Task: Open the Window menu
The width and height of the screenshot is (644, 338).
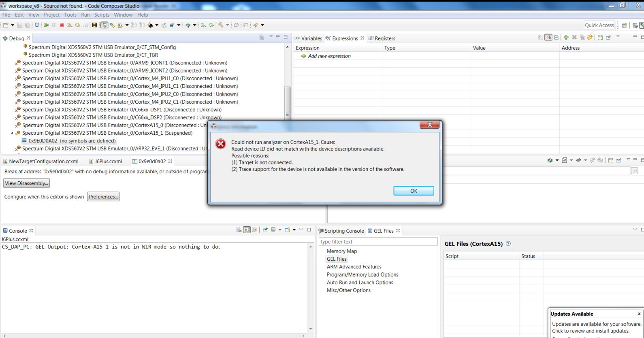Action: pos(123,15)
